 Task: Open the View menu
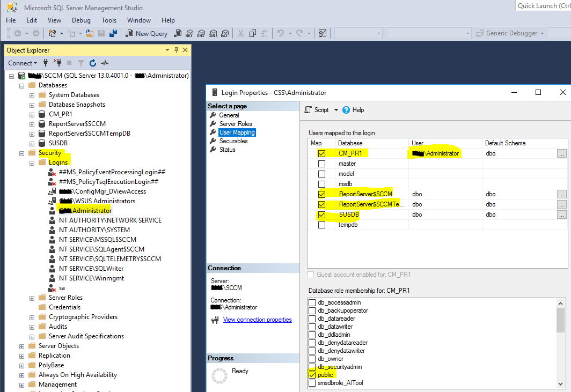click(54, 20)
